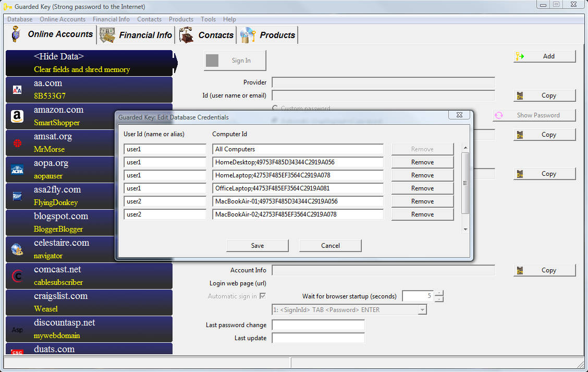Click the celestaire.com globe icon
This screenshot has width=588, height=372.
coord(17,249)
